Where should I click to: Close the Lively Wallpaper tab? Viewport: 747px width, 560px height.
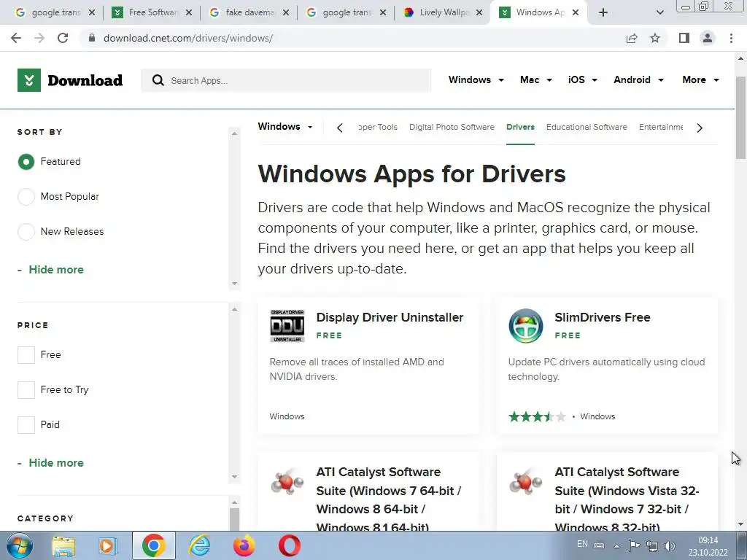[x=479, y=13]
